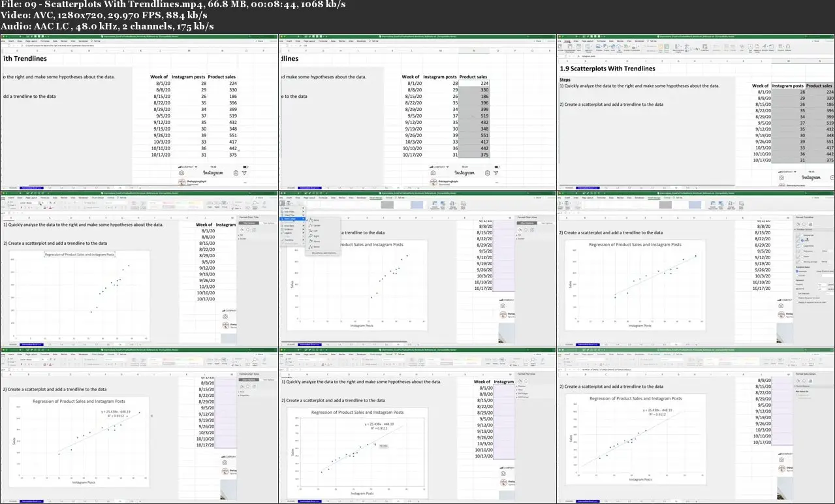835x504 pixels.
Task: Open More Data Label Options entry
Action: [x=324, y=253]
